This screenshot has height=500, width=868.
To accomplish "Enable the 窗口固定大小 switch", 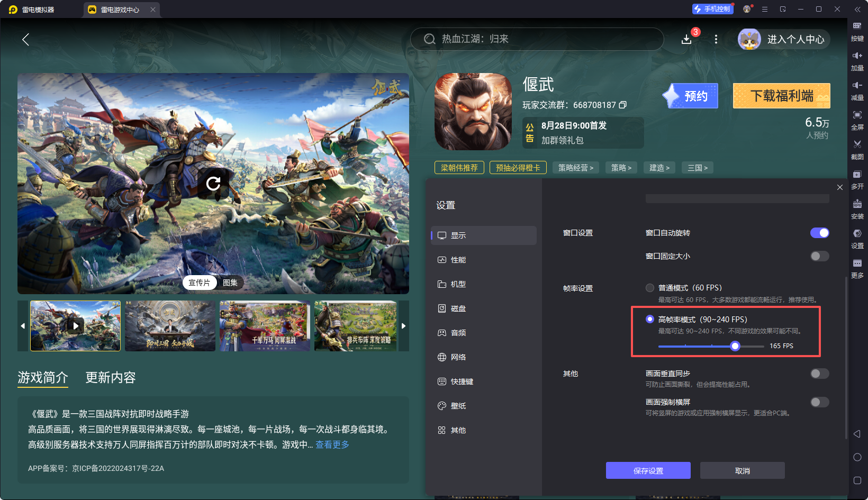I will pos(819,256).
